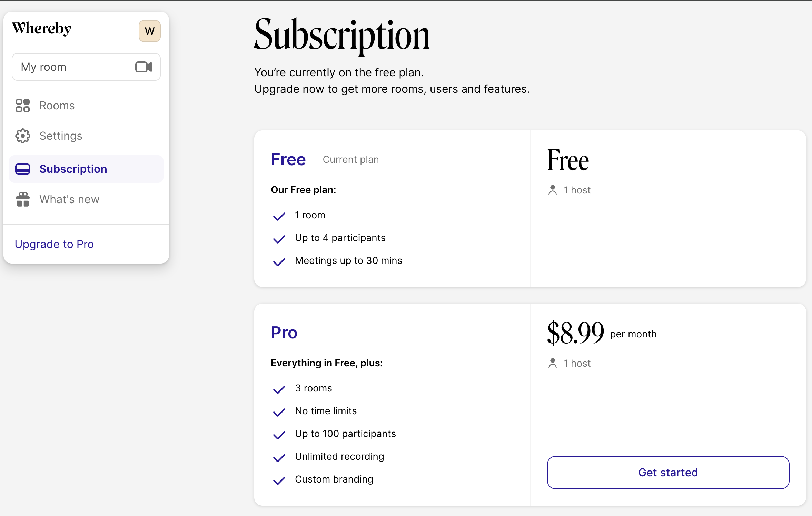Open the W profile avatar

(149, 31)
